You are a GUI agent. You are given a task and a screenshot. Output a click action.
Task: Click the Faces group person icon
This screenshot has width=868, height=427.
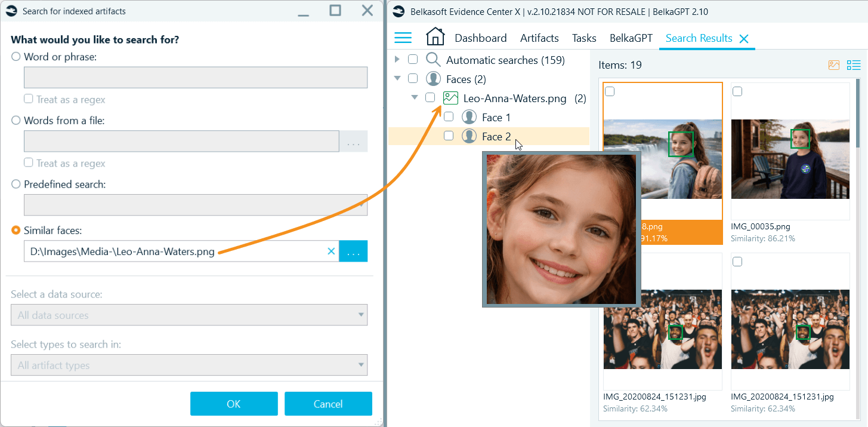433,78
